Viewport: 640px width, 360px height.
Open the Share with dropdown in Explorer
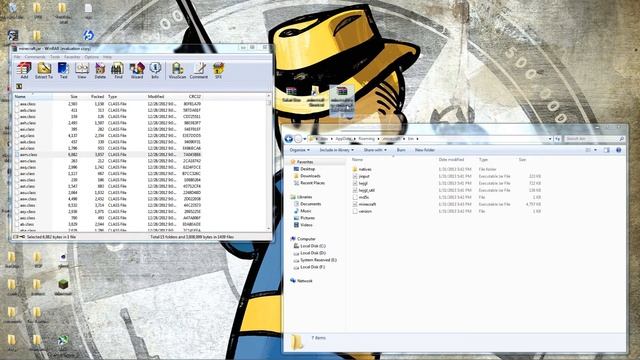375,150
